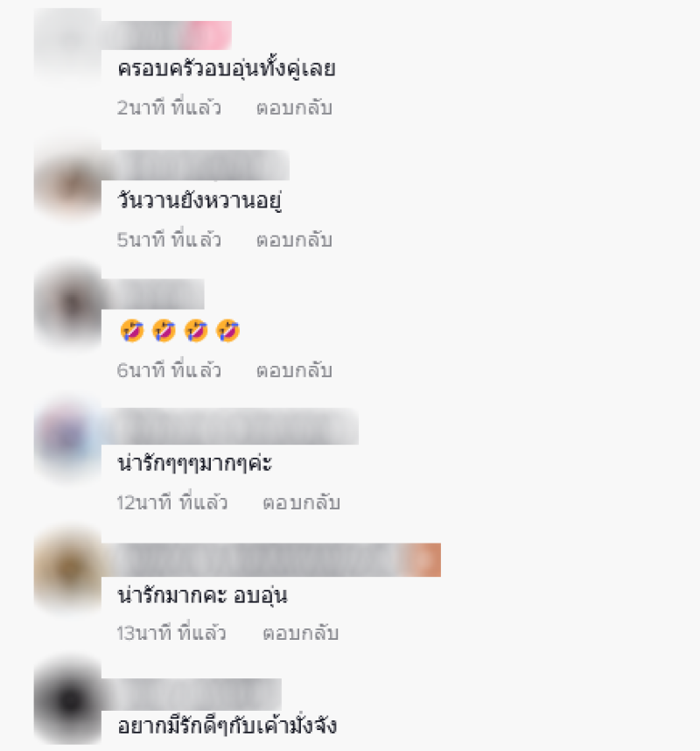Click blurred username above 'น่ารักมากคะ อบอุ่น'
The height and width of the screenshot is (751, 700).
point(271,560)
